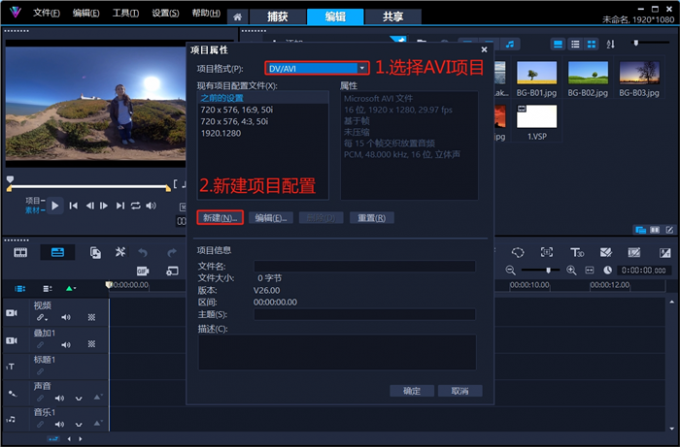Open the BG-B03.jpg thumbnail
This screenshot has height=447, width=680.
pos(639,72)
